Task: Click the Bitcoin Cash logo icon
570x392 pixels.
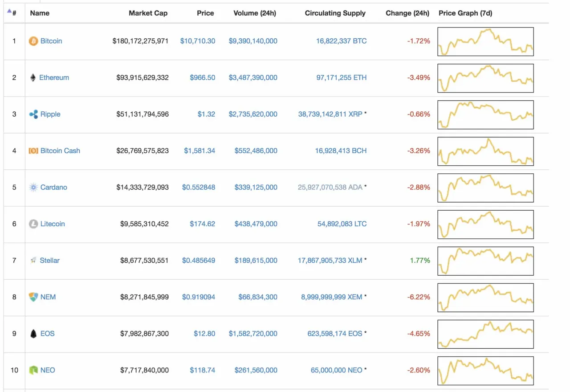Action: (x=33, y=151)
